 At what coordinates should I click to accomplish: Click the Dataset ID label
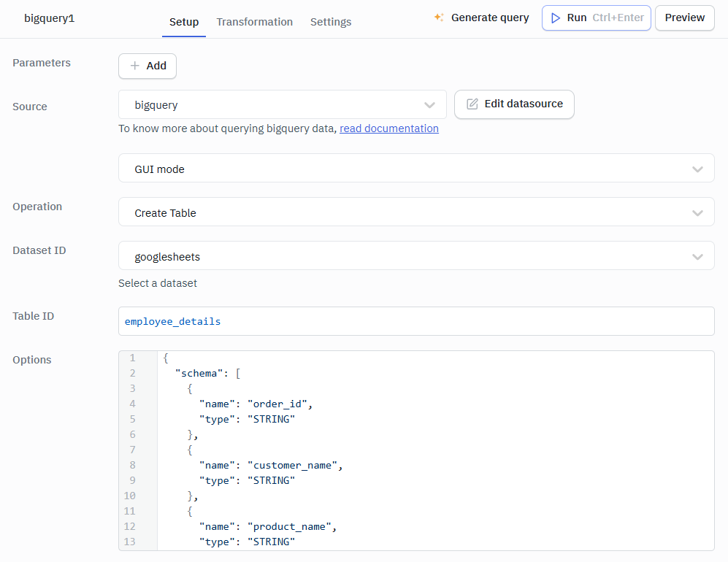tap(39, 250)
